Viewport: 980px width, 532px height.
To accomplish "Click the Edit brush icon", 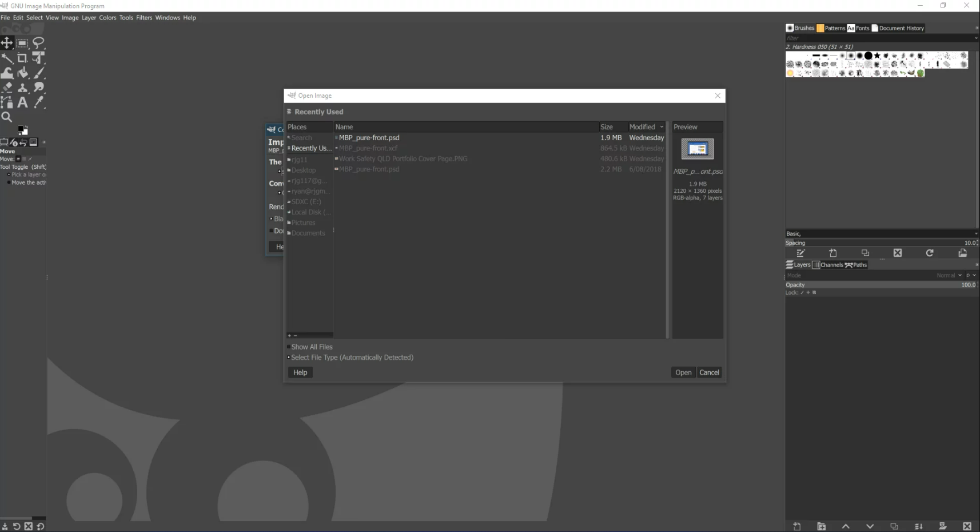I will click(x=800, y=253).
